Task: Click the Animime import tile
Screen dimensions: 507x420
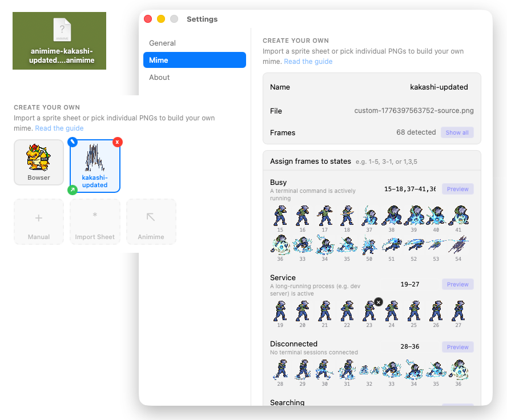Action: [151, 221]
